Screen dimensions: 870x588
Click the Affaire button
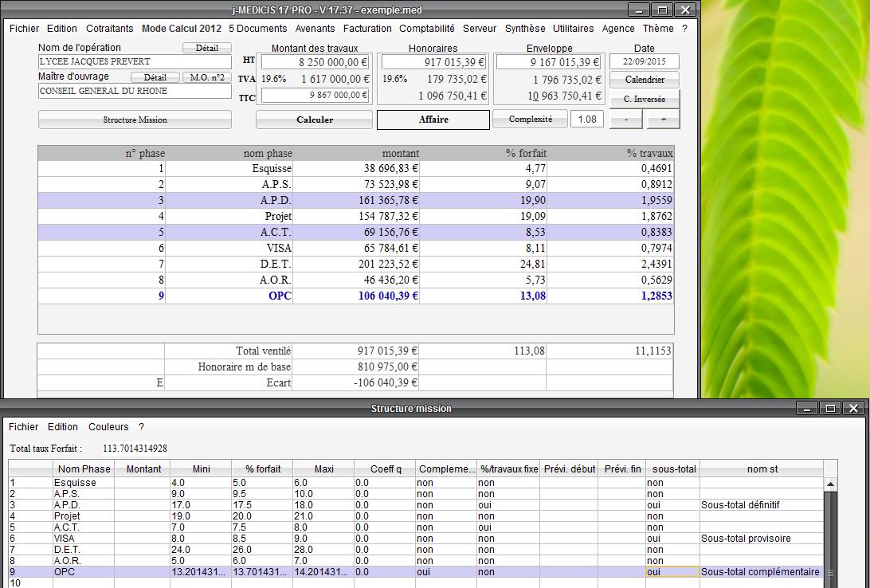433,120
